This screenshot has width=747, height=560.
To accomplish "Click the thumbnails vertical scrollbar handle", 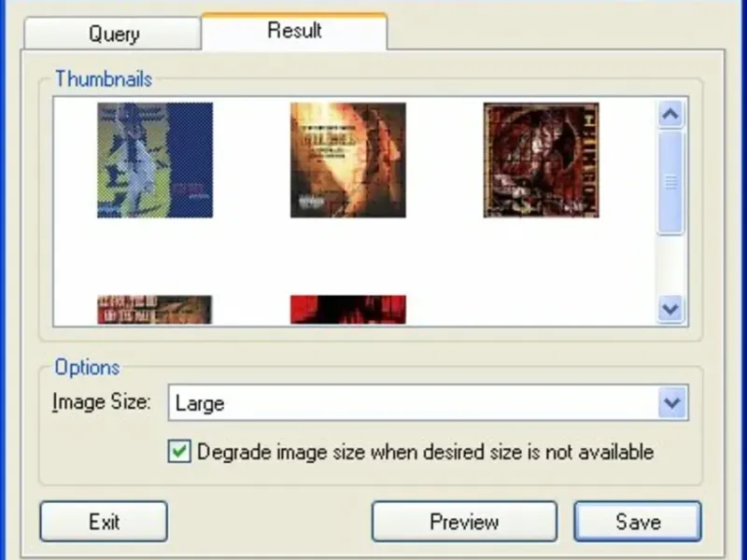I will pyautogui.click(x=670, y=183).
